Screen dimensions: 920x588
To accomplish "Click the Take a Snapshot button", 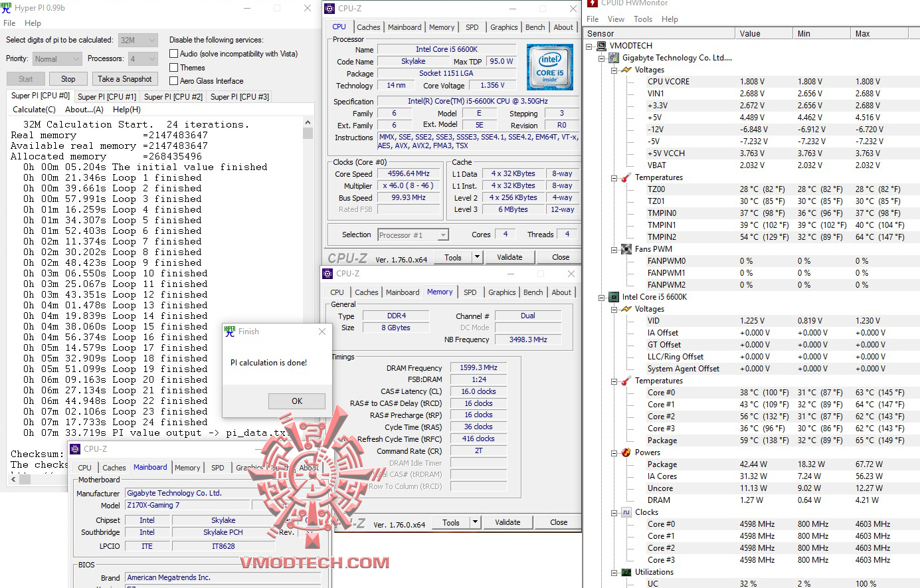I will (x=125, y=79).
